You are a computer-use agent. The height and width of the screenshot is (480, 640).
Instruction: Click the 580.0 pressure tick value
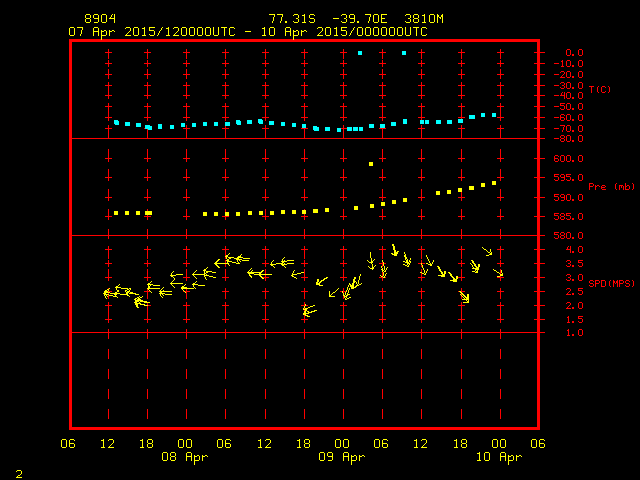tap(569, 236)
